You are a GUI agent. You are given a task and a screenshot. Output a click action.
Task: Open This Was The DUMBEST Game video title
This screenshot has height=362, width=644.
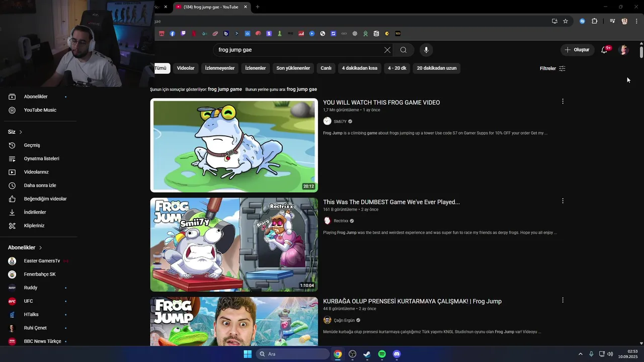391,202
